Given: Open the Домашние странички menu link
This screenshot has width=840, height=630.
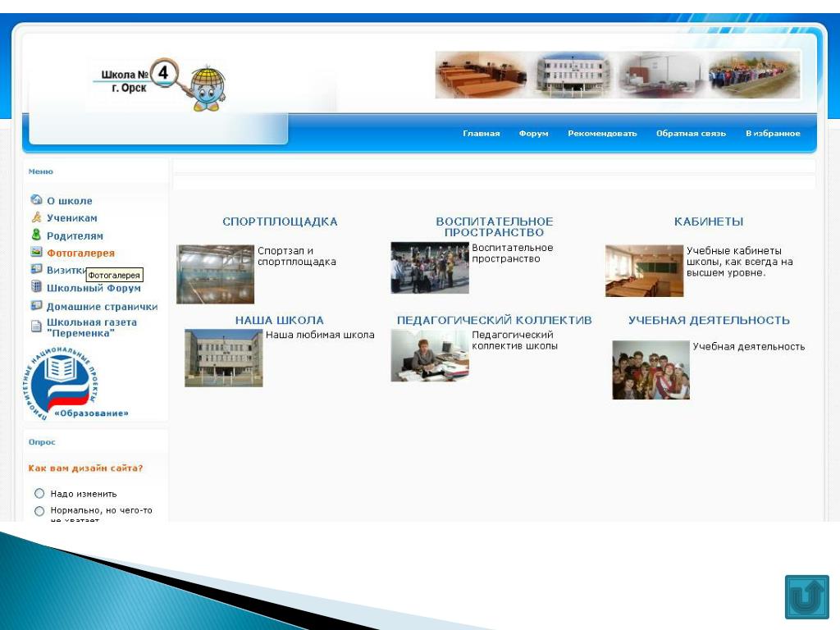Looking at the screenshot, I should 102,307.
